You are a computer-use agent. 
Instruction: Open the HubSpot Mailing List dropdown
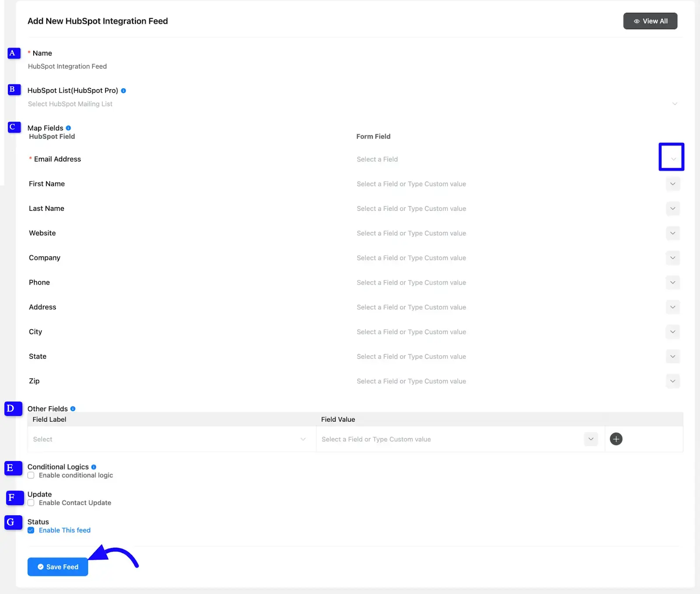coord(353,104)
